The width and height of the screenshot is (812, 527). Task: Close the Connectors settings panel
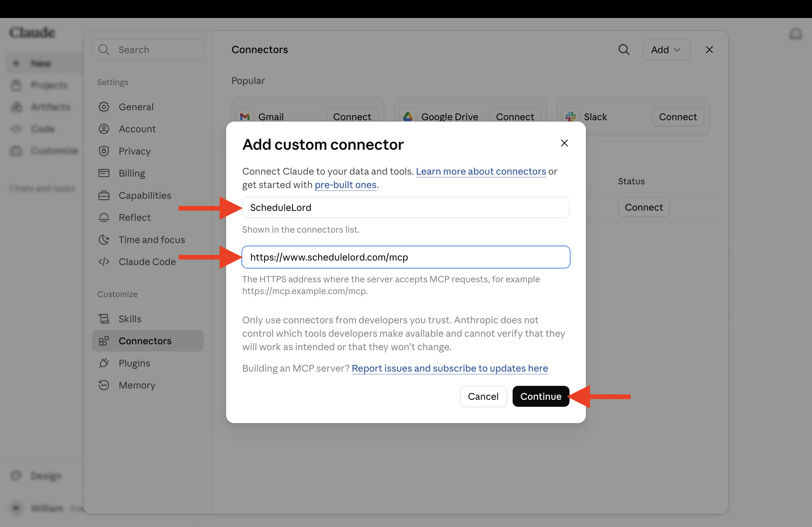[x=709, y=50]
